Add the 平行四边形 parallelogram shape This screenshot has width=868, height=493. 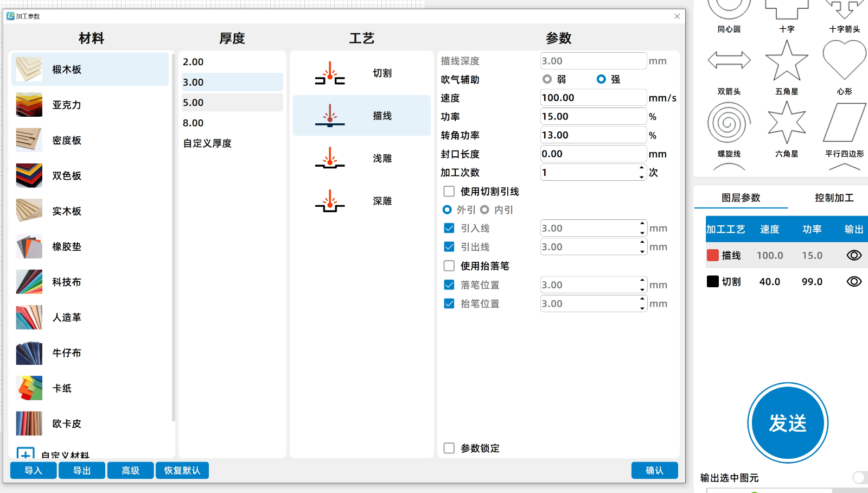pos(844,123)
